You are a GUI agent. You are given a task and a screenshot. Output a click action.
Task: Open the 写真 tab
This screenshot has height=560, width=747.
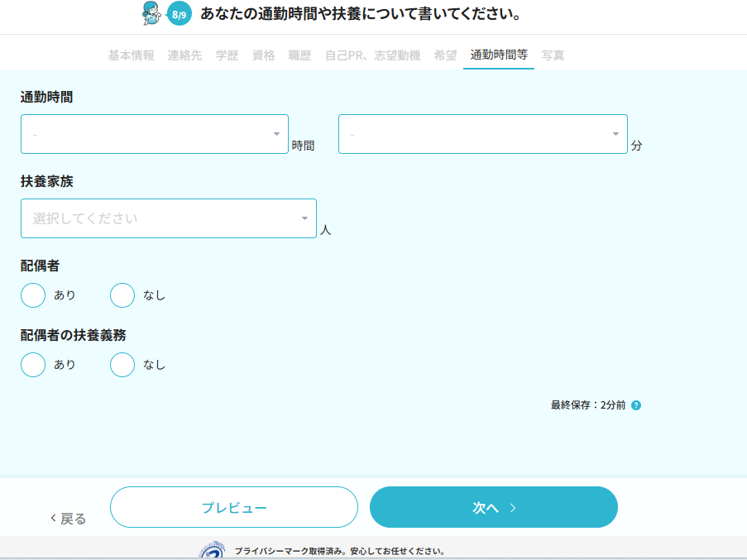tap(553, 55)
